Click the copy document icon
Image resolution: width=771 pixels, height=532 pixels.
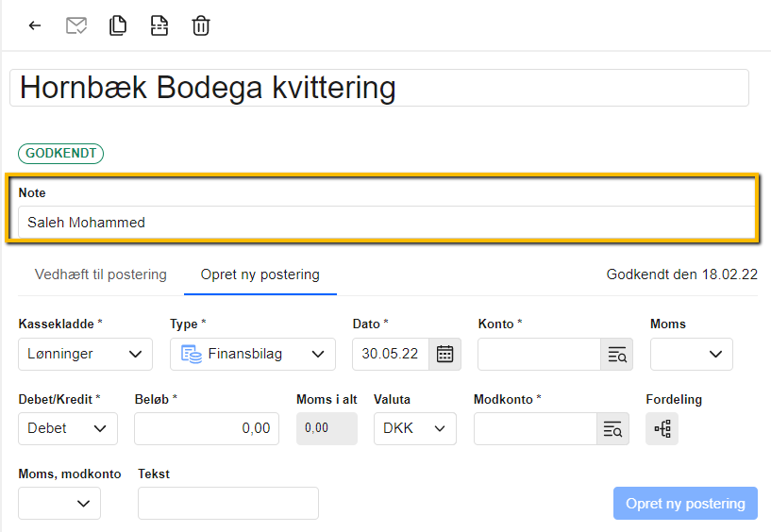pyautogui.click(x=118, y=25)
